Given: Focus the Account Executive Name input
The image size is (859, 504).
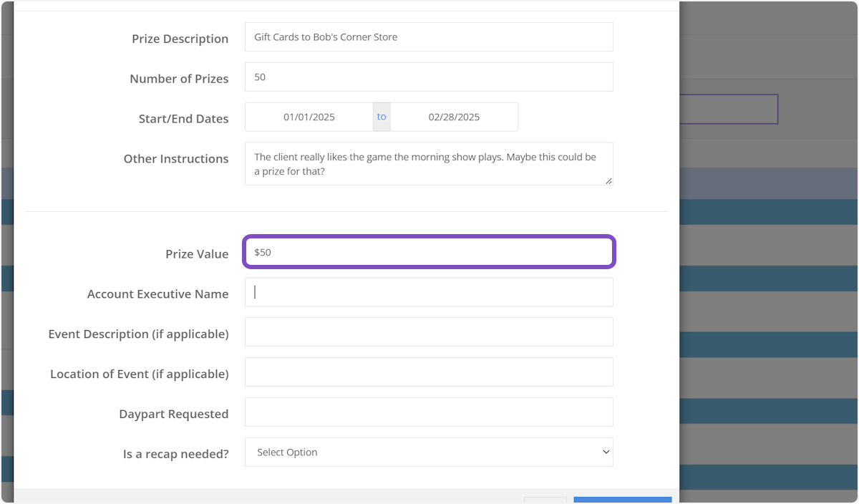Looking at the screenshot, I should tap(428, 292).
